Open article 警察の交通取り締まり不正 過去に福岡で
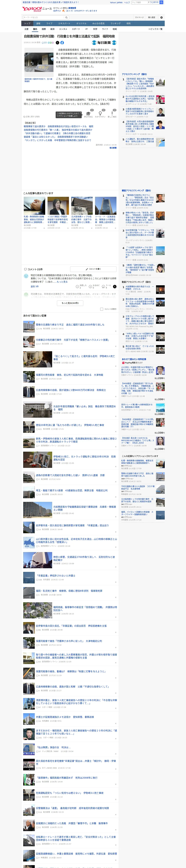The image size is (186, 868). (70, 324)
